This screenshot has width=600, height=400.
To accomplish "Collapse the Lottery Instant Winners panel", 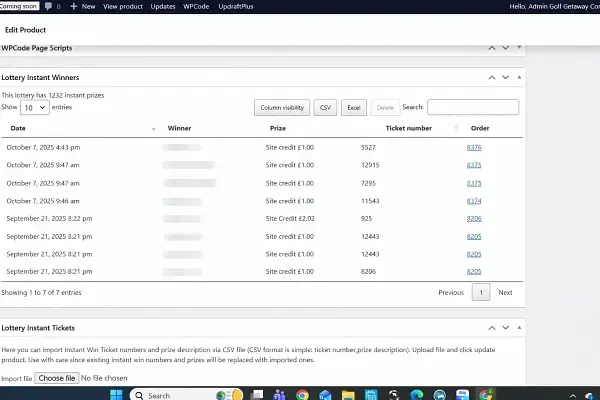I will tap(518, 77).
